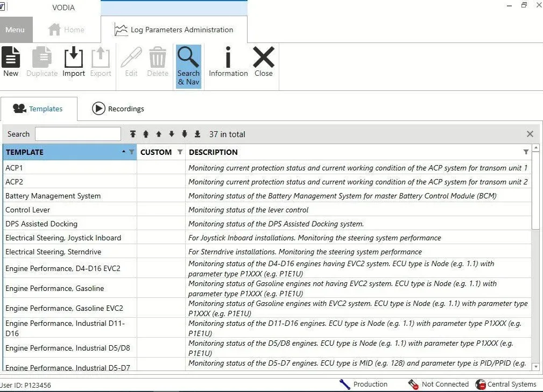Image resolution: width=543 pixels, height=392 pixels.
Task: Open the Custom column filter
Action: [180, 152]
